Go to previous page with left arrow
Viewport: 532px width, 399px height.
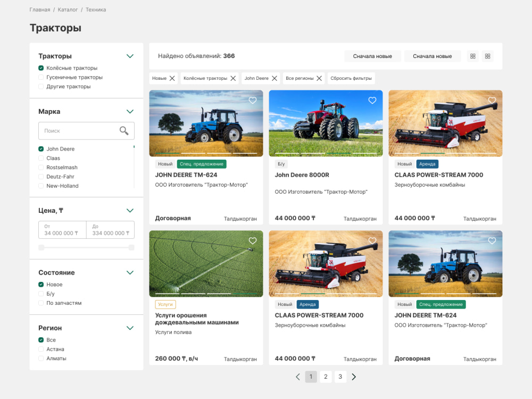(x=297, y=377)
